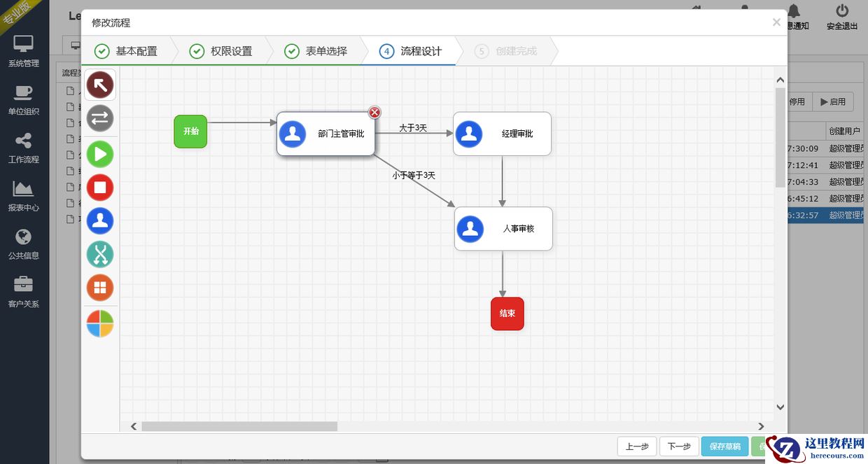Click the 下一步 button

pyautogui.click(x=679, y=447)
